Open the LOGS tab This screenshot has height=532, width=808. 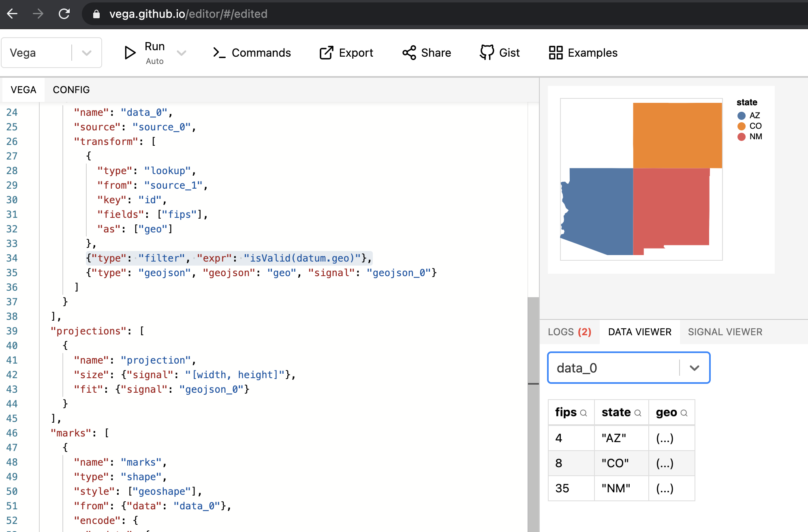[x=569, y=332]
